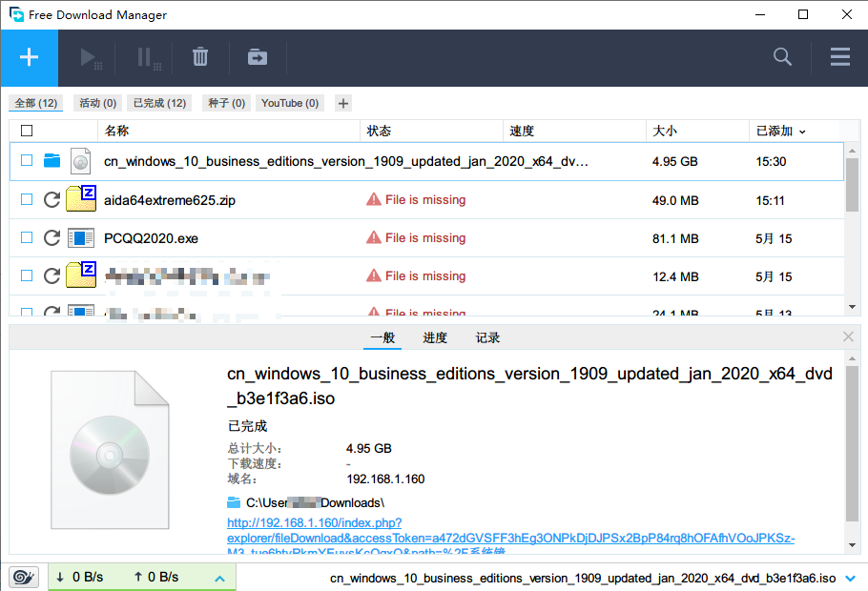Select the aida64extreme625.zip file name

click(x=170, y=200)
